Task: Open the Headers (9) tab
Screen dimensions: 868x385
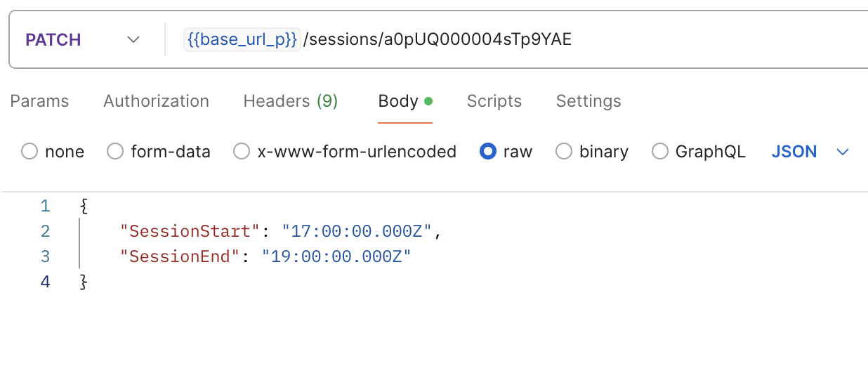Action: pos(291,101)
